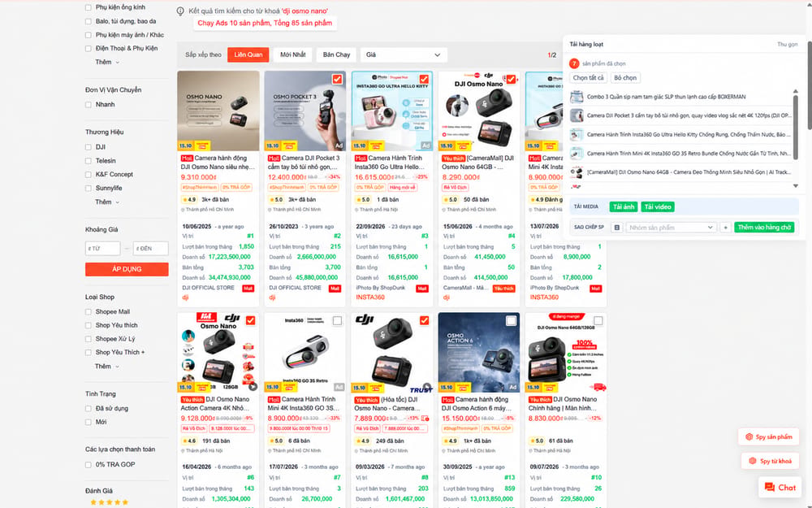
Task: Tick the Shopee Mall shop type checkbox
Action: [88, 312]
